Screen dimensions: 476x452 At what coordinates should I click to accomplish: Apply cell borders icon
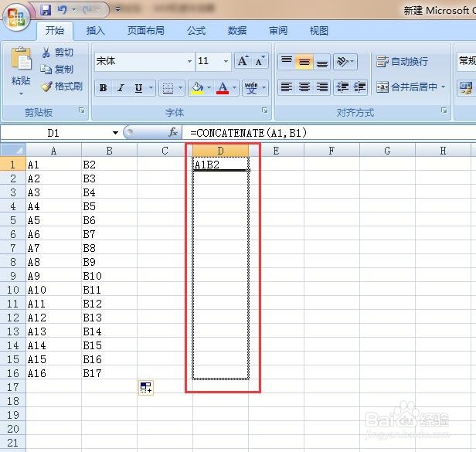tap(168, 88)
